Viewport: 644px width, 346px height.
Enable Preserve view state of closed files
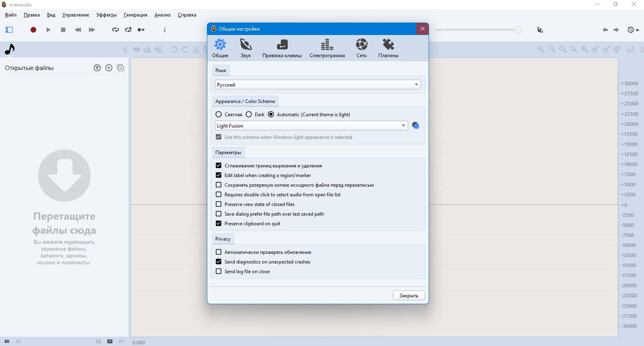pyautogui.click(x=219, y=204)
